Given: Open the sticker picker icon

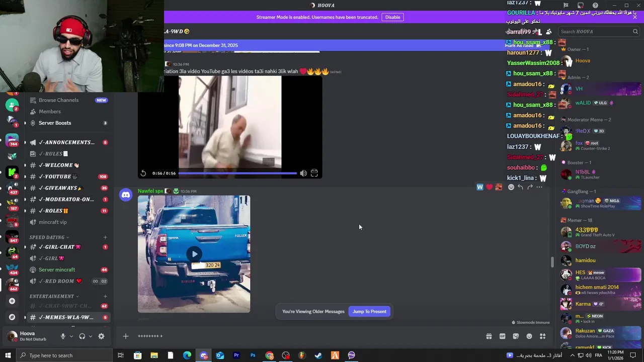Looking at the screenshot, I should pos(516,336).
